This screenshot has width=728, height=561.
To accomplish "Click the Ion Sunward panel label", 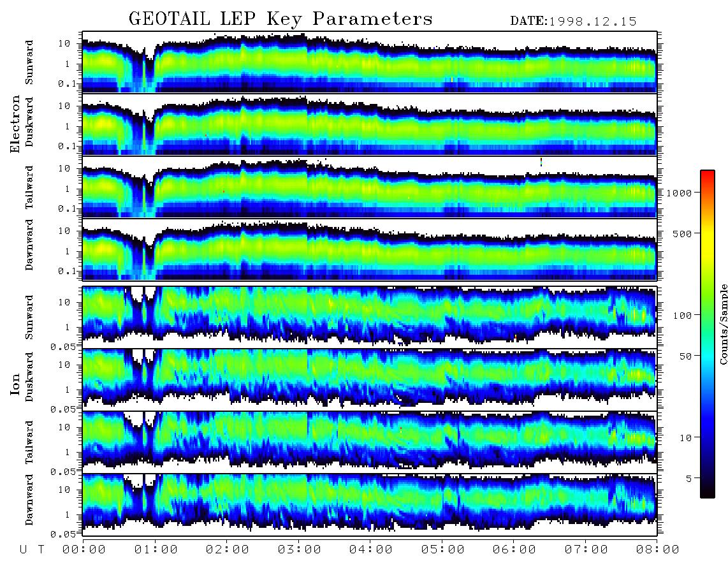I will (29, 317).
